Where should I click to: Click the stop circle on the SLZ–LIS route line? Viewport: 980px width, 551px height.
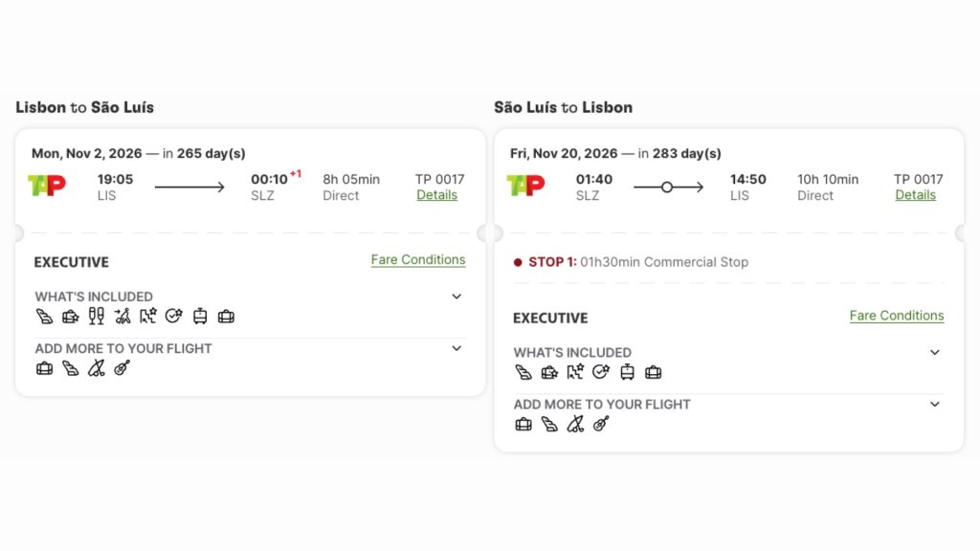(667, 187)
